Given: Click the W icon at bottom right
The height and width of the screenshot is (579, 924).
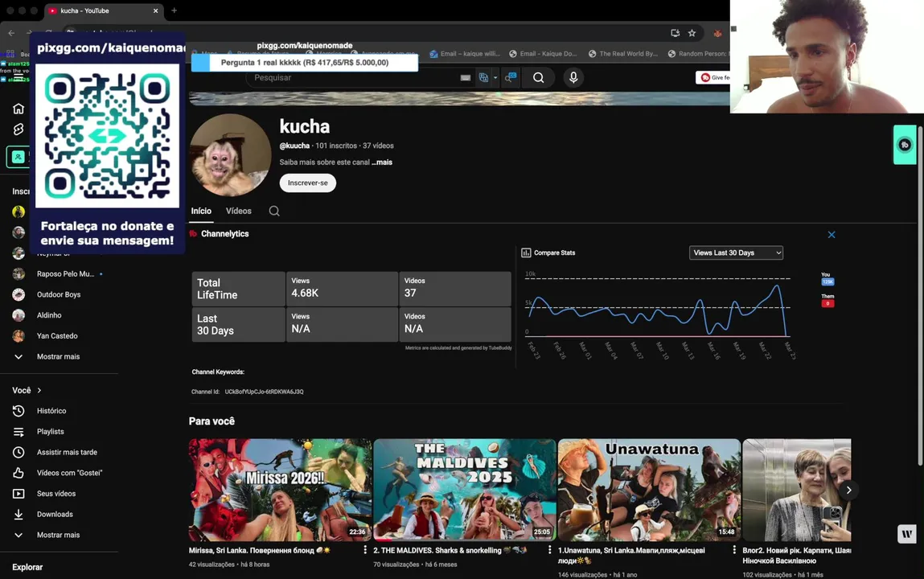Looking at the screenshot, I should click(906, 534).
